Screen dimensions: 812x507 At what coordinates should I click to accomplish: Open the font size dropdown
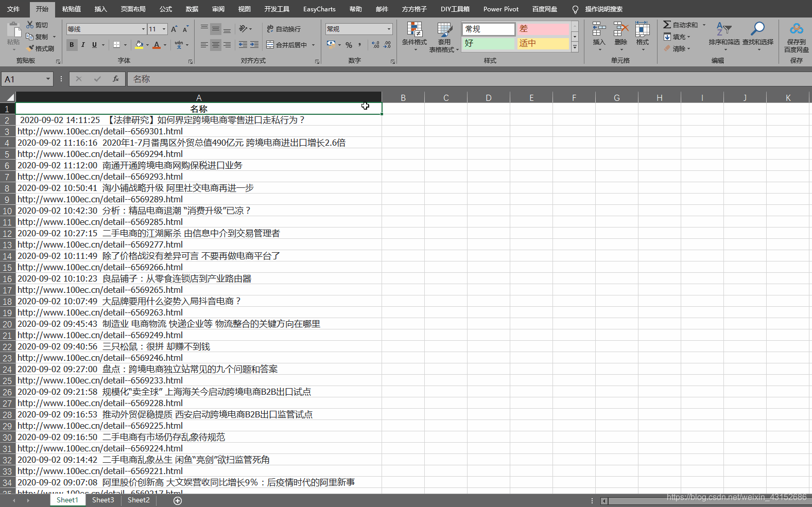click(x=164, y=29)
